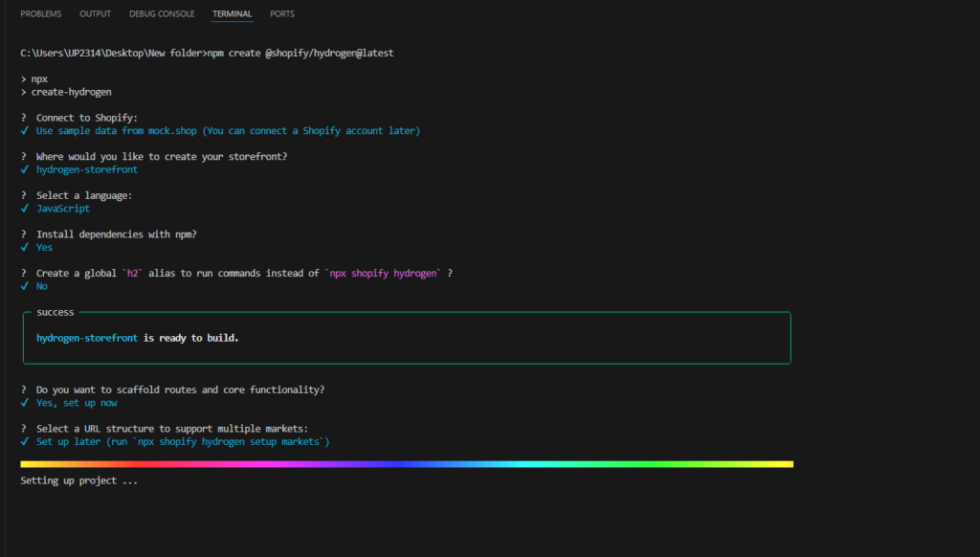
Task: Click the mock.shop sample data answer
Action: 228,131
